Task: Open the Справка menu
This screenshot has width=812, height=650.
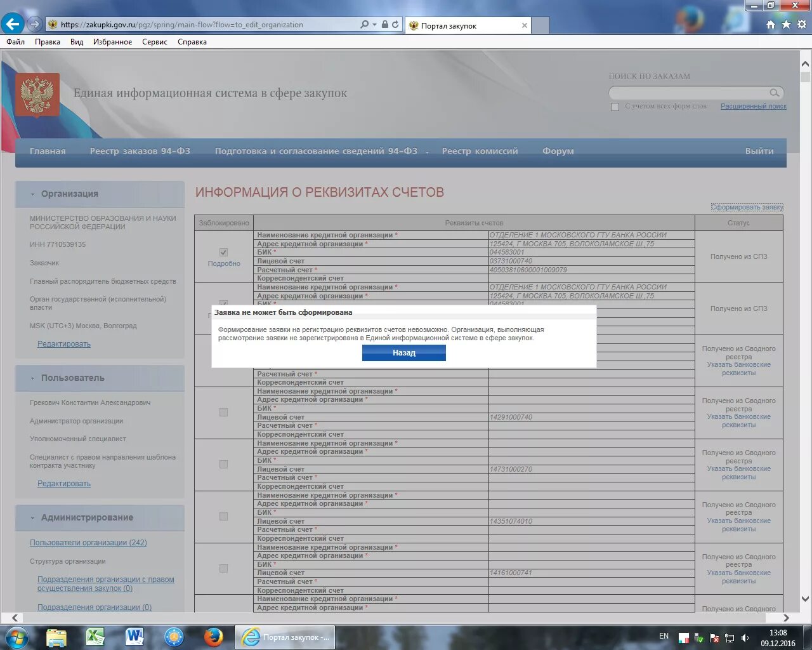Action: [x=192, y=42]
